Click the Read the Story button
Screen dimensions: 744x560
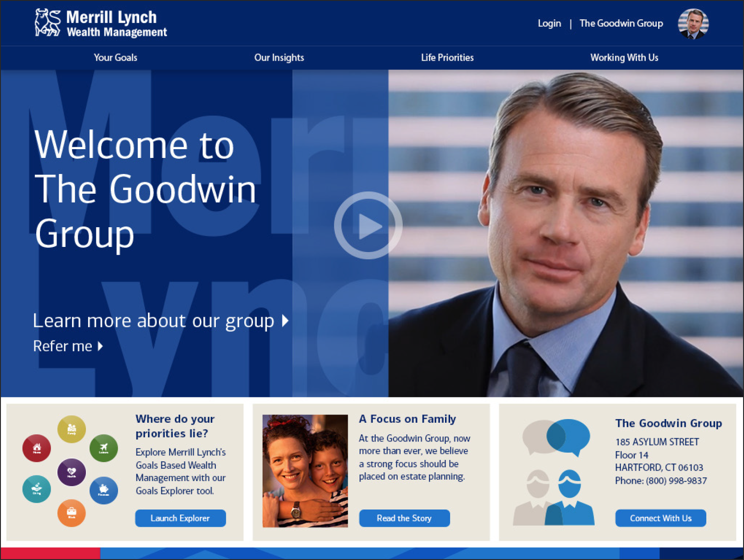click(405, 518)
